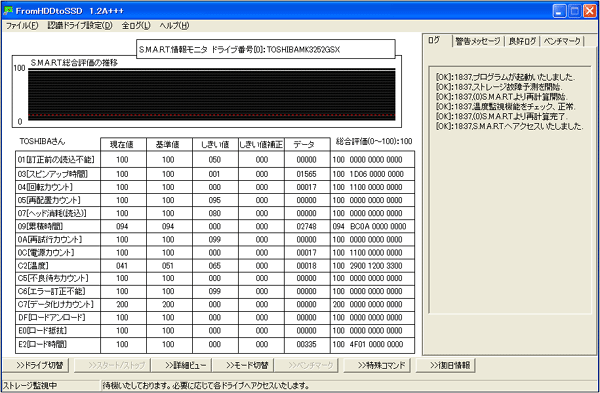The width and height of the screenshot is (600, 393).
Task: Click status bar message 待機いたしております
Action: pyautogui.click(x=206, y=385)
